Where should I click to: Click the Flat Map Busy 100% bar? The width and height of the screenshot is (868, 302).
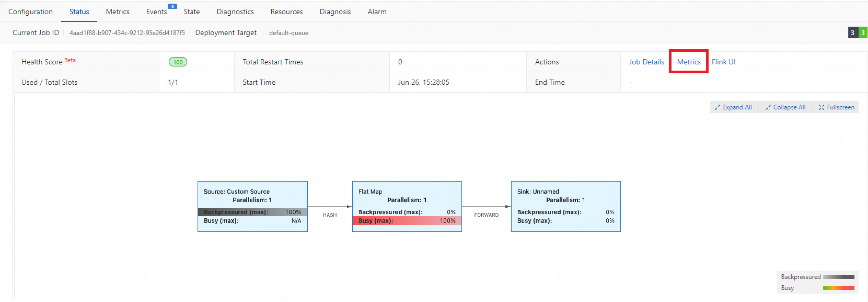[407, 221]
